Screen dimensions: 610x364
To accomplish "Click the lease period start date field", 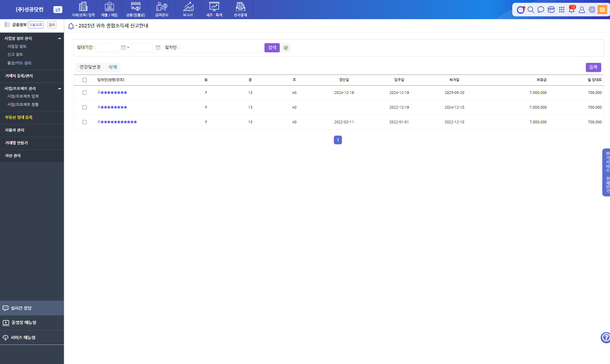I will coord(107,48).
